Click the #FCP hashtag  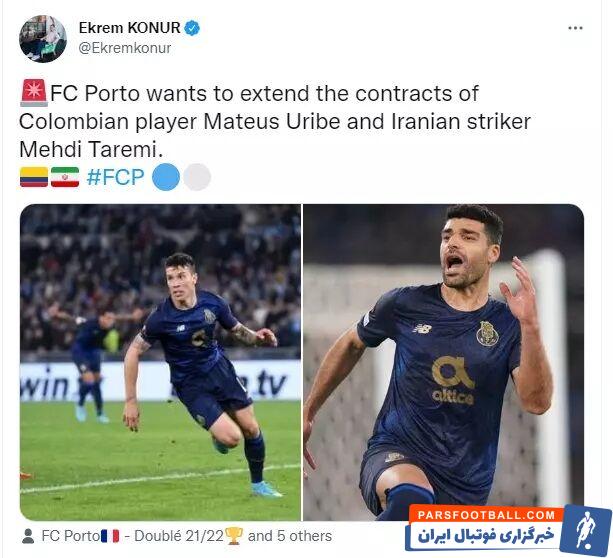pyautogui.click(x=115, y=177)
